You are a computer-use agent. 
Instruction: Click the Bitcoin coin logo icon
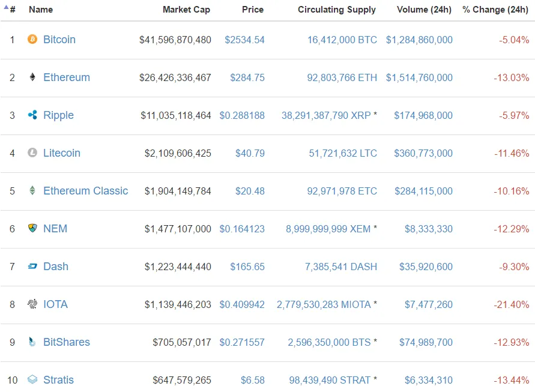click(32, 39)
